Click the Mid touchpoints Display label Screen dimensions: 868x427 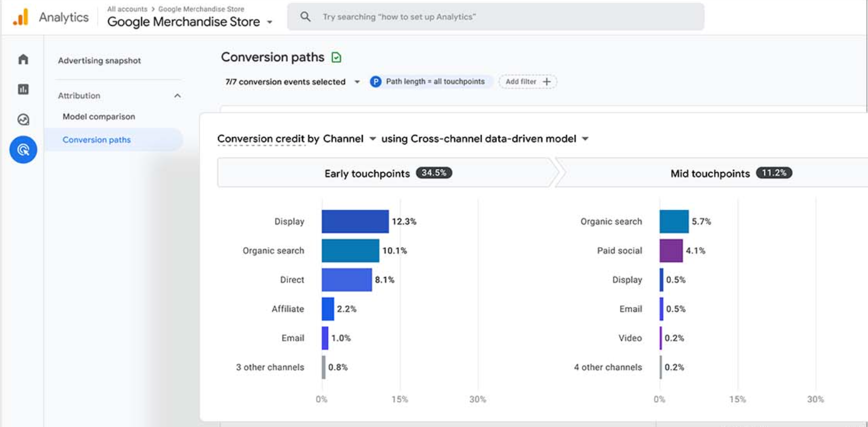(x=627, y=280)
